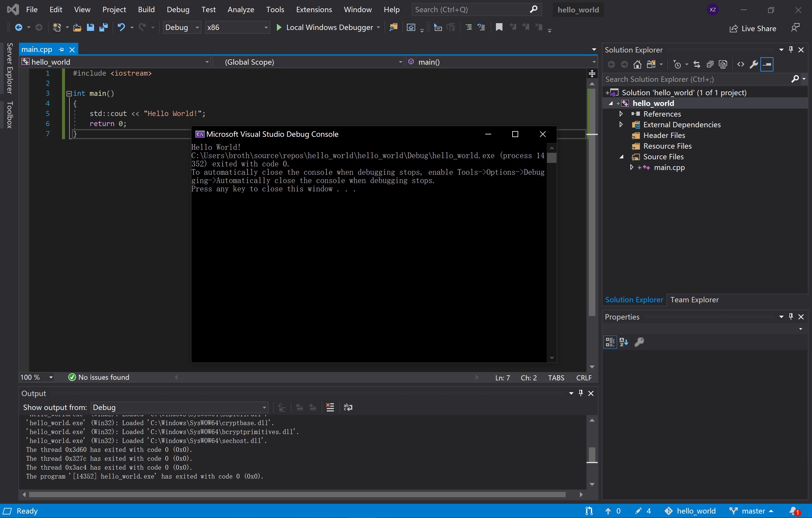Open the Extensions menu
This screenshot has height=518, width=812.
pos(314,9)
